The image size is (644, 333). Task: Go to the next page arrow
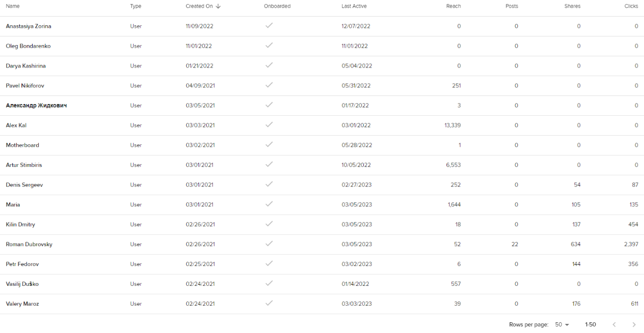click(x=634, y=324)
